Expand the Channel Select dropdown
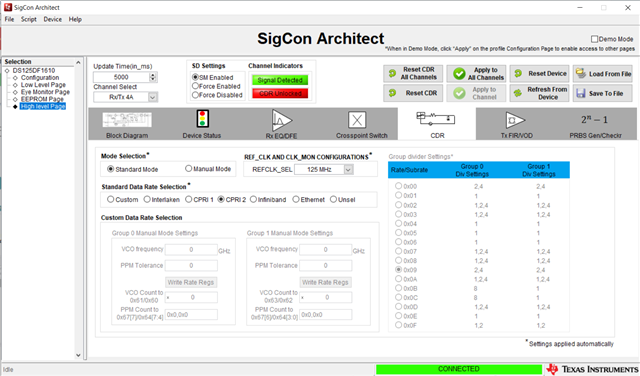Viewport: 640px width, 376px height. tap(153, 97)
